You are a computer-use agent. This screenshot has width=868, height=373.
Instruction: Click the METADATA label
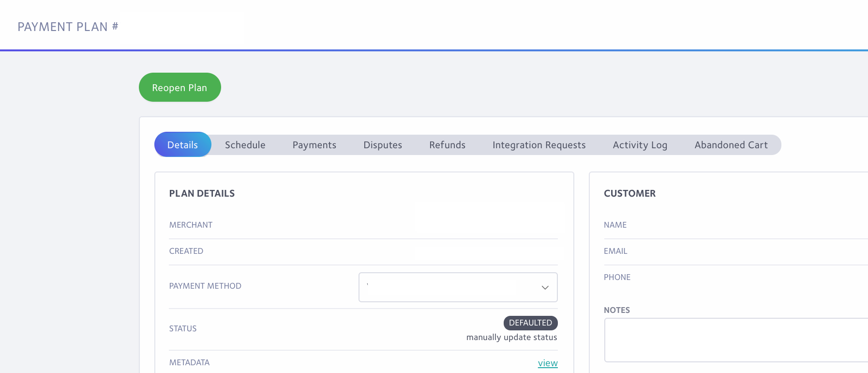(x=189, y=362)
